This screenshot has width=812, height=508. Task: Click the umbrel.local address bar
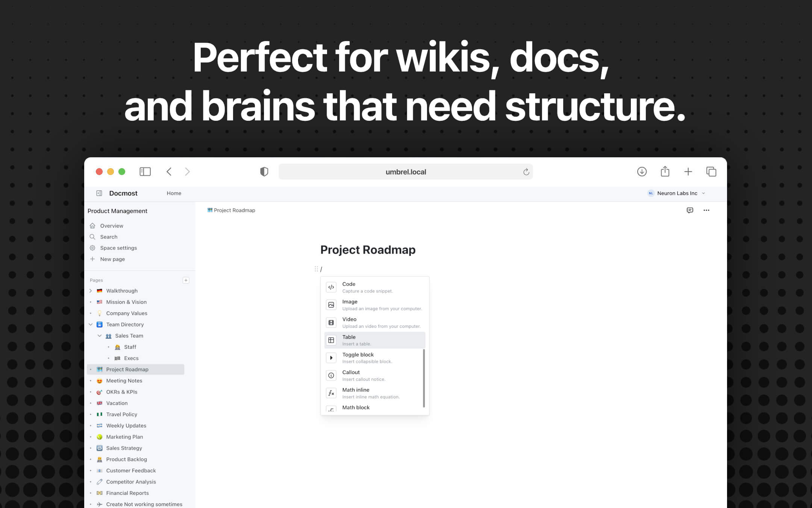(x=405, y=172)
